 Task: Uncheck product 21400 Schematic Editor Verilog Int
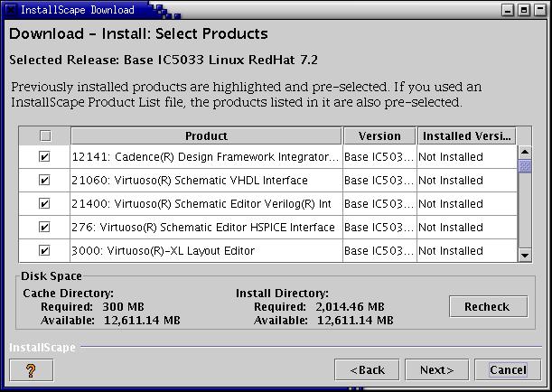(x=44, y=204)
